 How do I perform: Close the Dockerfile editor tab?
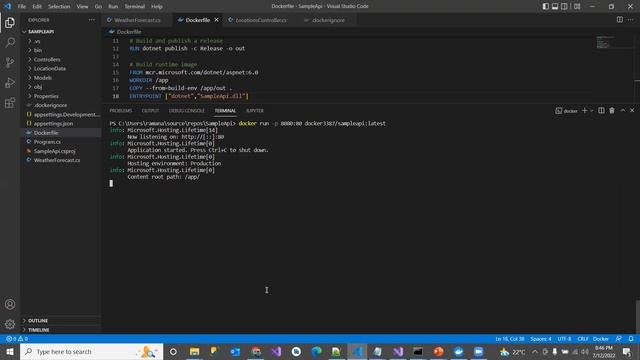click(216, 20)
